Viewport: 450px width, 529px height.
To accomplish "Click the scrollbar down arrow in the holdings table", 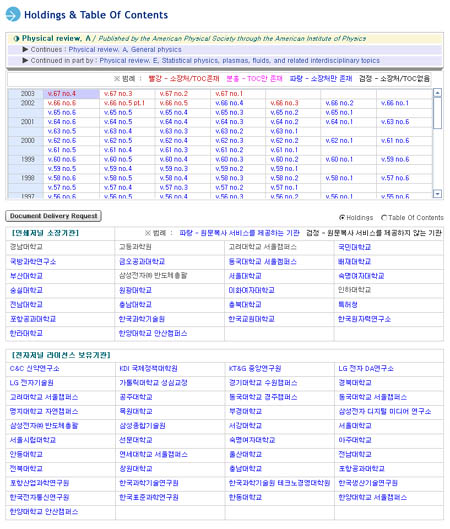I will tap(437, 194).
